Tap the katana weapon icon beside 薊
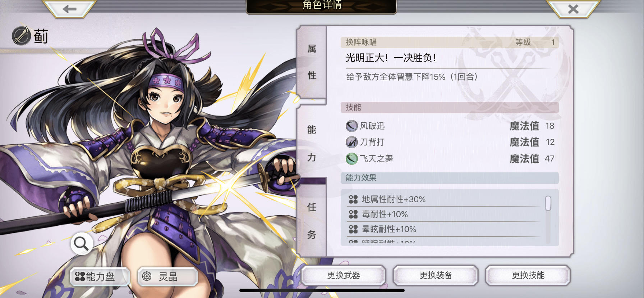 pos(21,36)
